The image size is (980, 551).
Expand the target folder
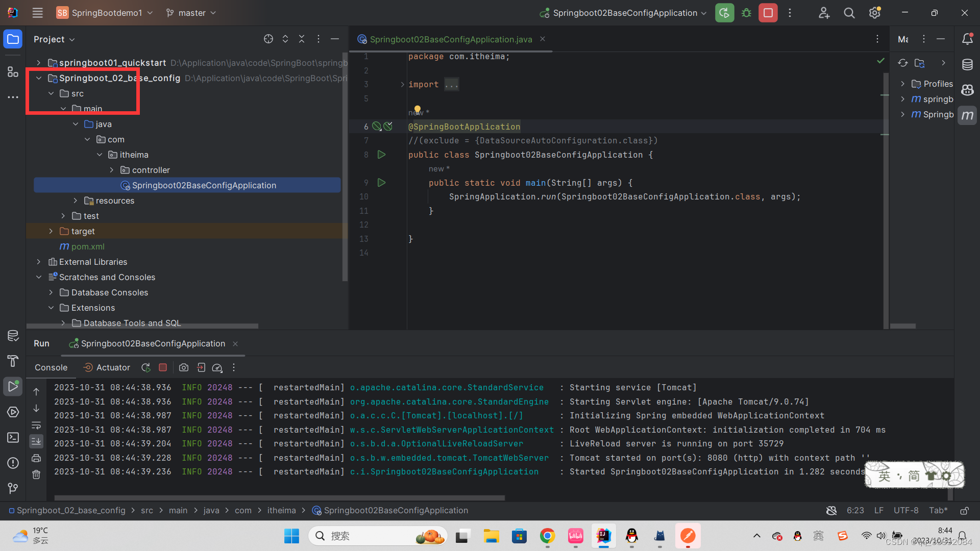[51, 231]
